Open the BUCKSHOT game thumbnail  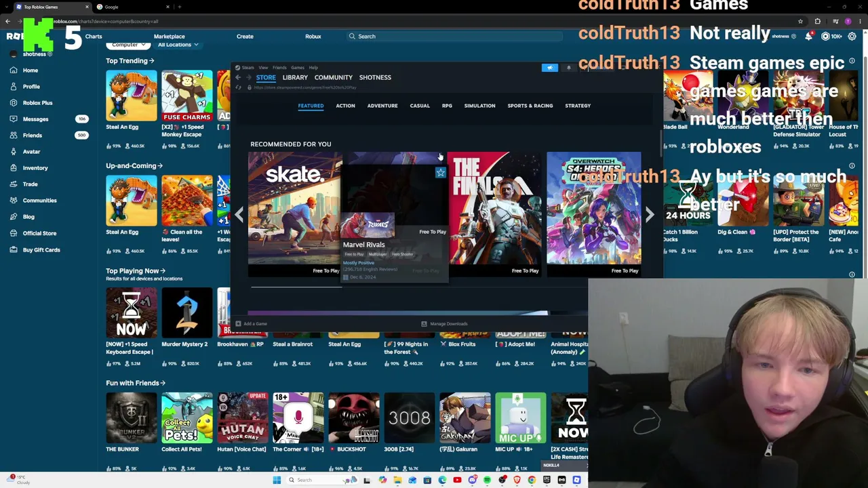(x=354, y=418)
